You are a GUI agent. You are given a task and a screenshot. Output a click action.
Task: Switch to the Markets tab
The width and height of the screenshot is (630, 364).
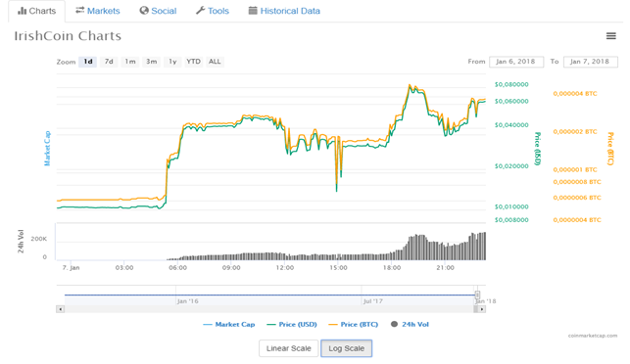[98, 11]
